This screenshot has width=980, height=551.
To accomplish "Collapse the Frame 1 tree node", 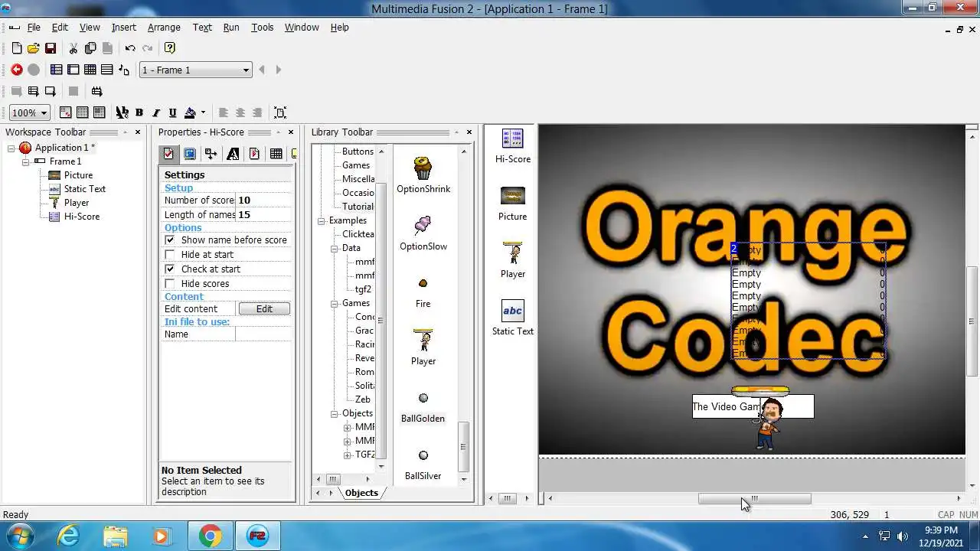I will tap(25, 161).
